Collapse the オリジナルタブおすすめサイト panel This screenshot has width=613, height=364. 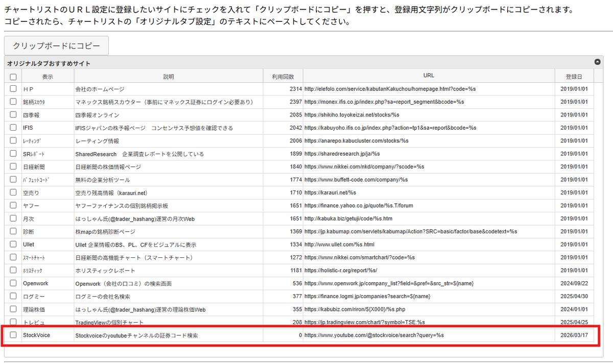point(598,62)
